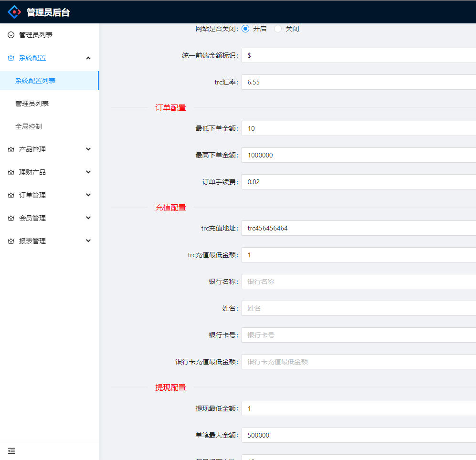Open 管理员列表 under 系统配置 submenu
476x460 pixels.
point(32,104)
